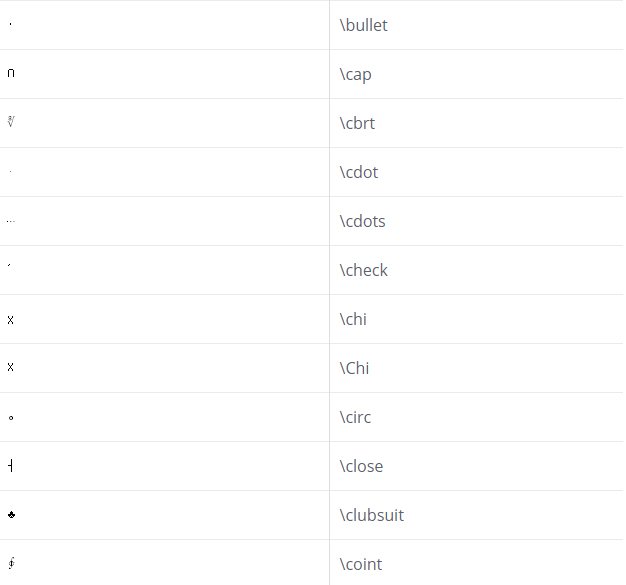Screen dimensions: 626x585
Task: Click the \clubsuit code text
Action: click(372, 515)
